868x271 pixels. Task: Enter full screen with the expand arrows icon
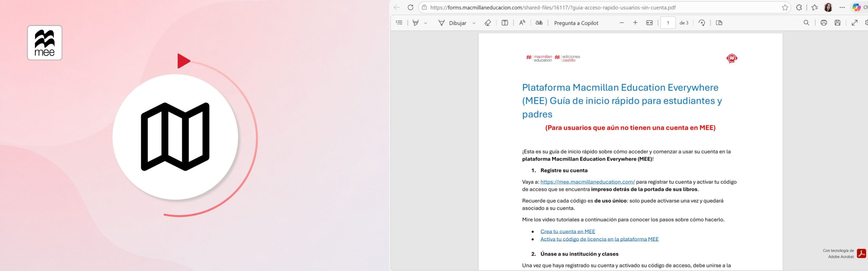pyautogui.click(x=854, y=23)
